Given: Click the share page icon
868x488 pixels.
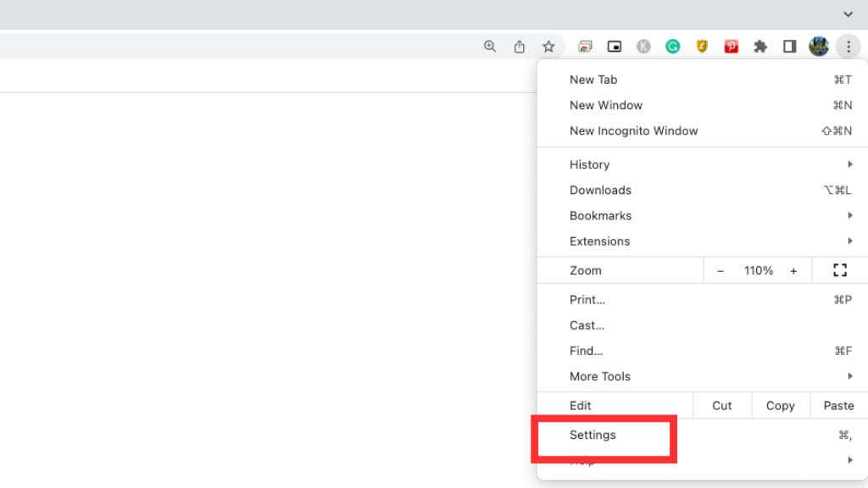Looking at the screenshot, I should point(520,47).
